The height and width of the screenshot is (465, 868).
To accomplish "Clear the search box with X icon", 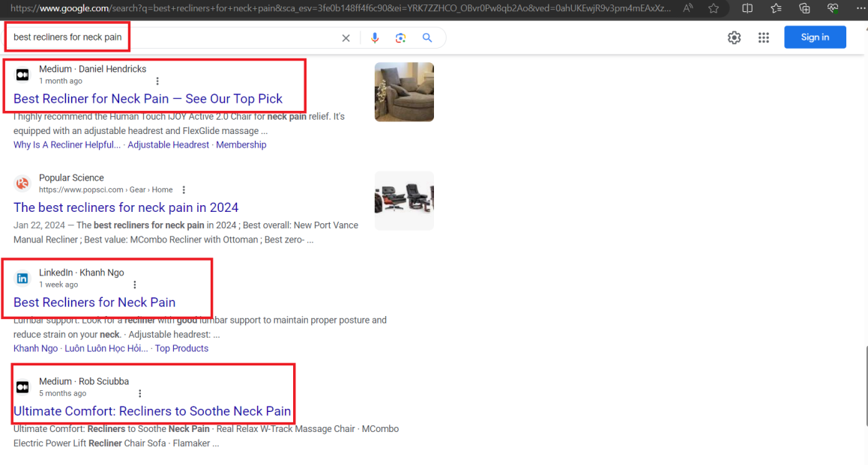I will pyautogui.click(x=346, y=37).
